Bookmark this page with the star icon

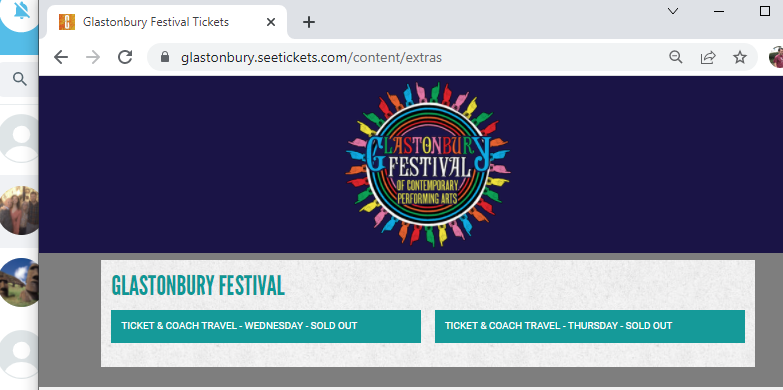[740, 57]
